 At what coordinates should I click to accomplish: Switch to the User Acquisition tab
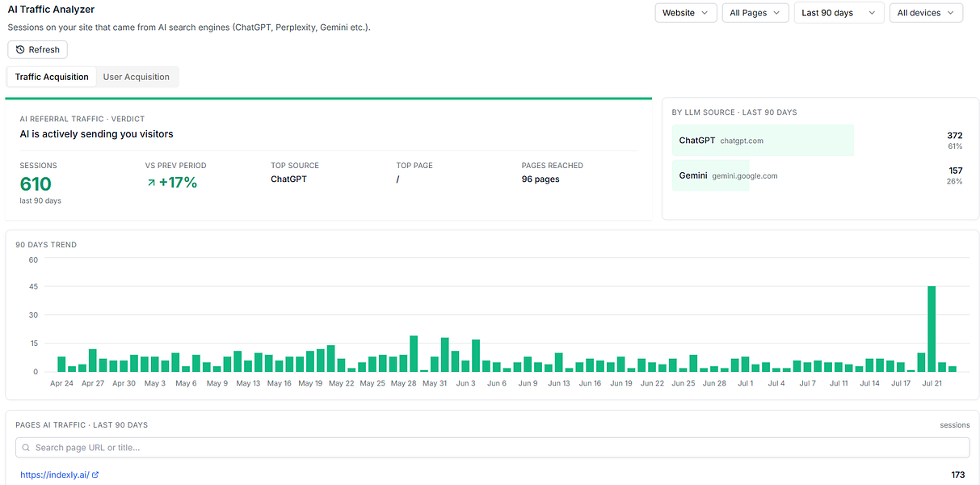(x=137, y=77)
